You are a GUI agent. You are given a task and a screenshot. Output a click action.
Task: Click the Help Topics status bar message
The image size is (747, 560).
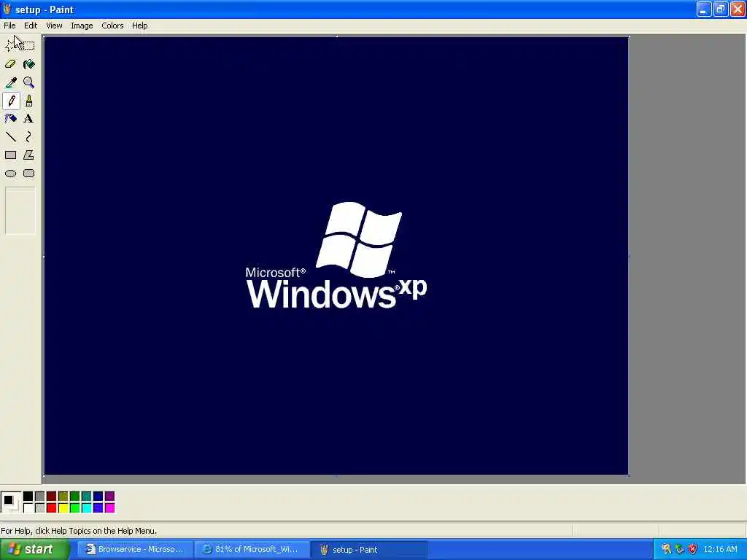(x=79, y=531)
